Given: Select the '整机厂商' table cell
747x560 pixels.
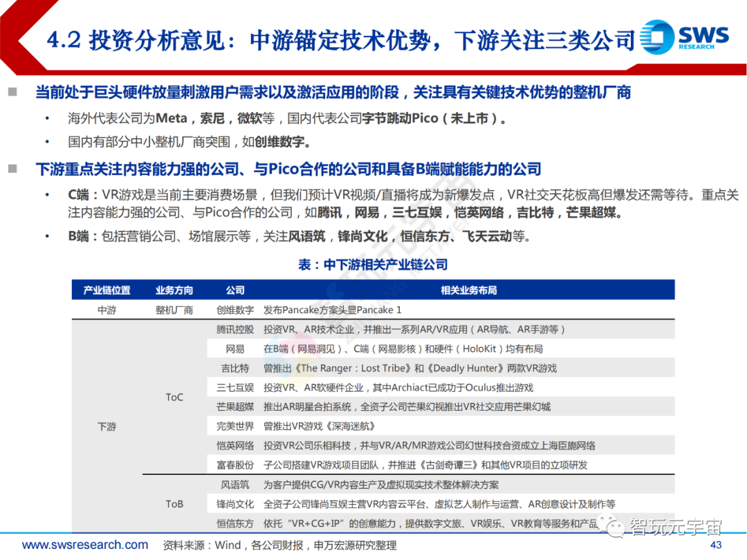Looking at the screenshot, I should coord(174,310).
